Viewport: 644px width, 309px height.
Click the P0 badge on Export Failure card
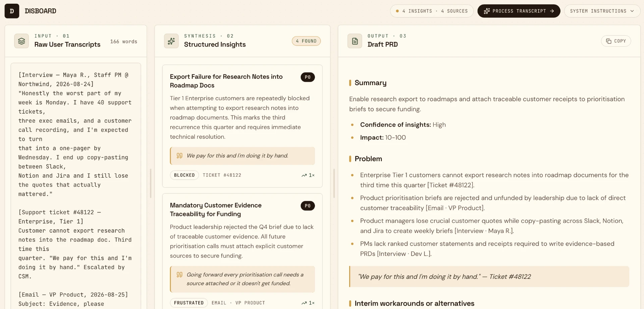click(308, 77)
